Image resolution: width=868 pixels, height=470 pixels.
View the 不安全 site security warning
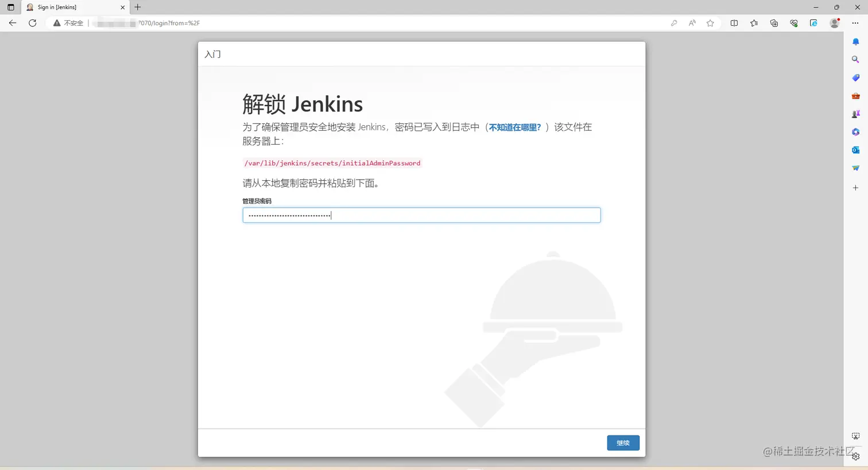tap(68, 23)
